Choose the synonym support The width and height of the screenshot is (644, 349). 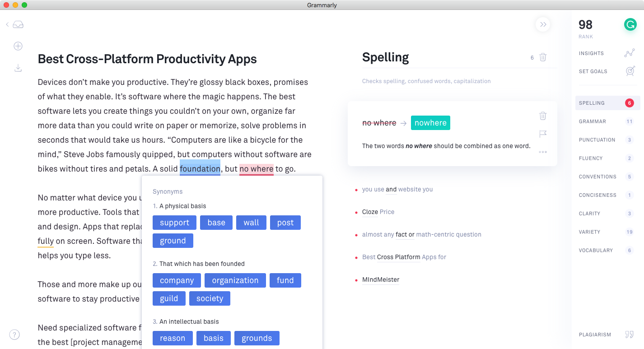click(174, 223)
